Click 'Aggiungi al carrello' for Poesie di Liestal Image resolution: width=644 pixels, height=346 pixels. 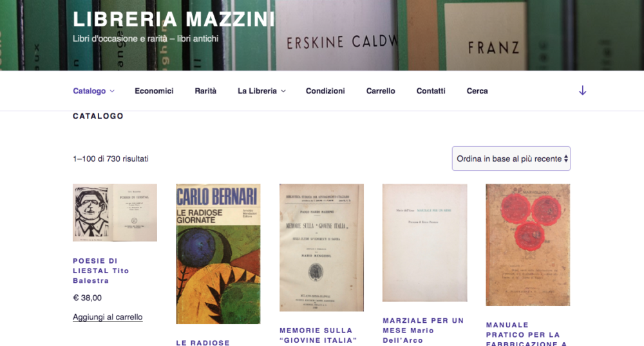pyautogui.click(x=108, y=317)
